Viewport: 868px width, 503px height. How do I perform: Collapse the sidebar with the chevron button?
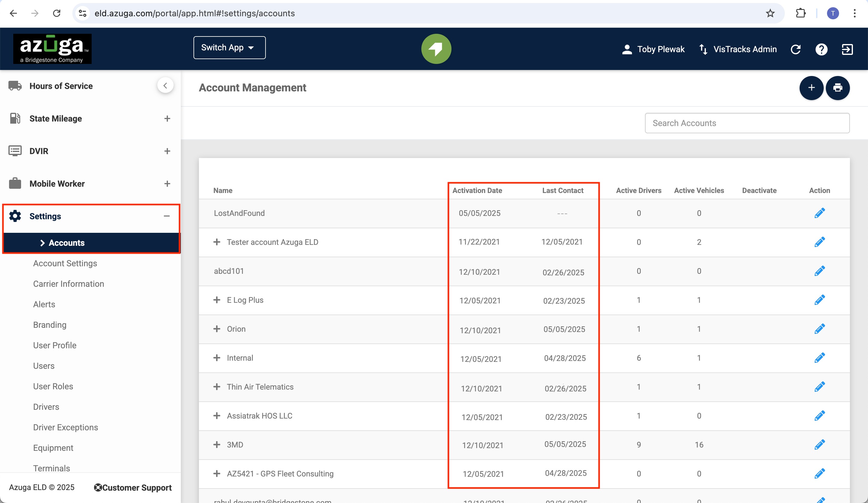(165, 85)
